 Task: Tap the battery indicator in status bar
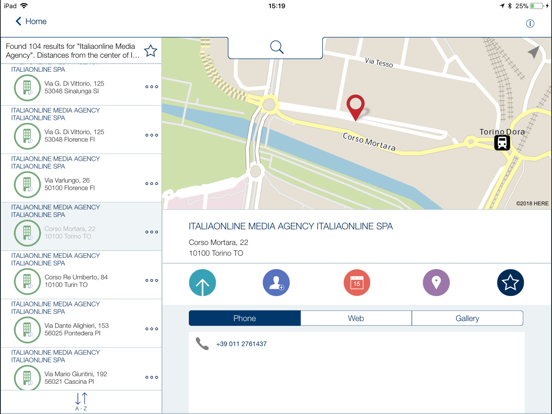[537, 6]
